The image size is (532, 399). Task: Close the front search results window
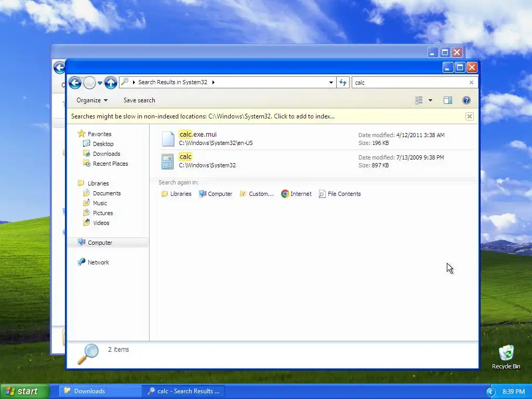coord(472,68)
